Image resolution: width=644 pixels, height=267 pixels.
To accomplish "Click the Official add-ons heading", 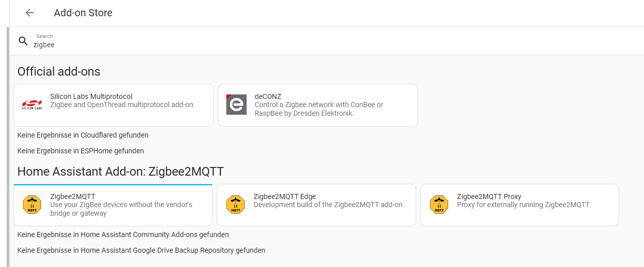I will click(x=59, y=72).
